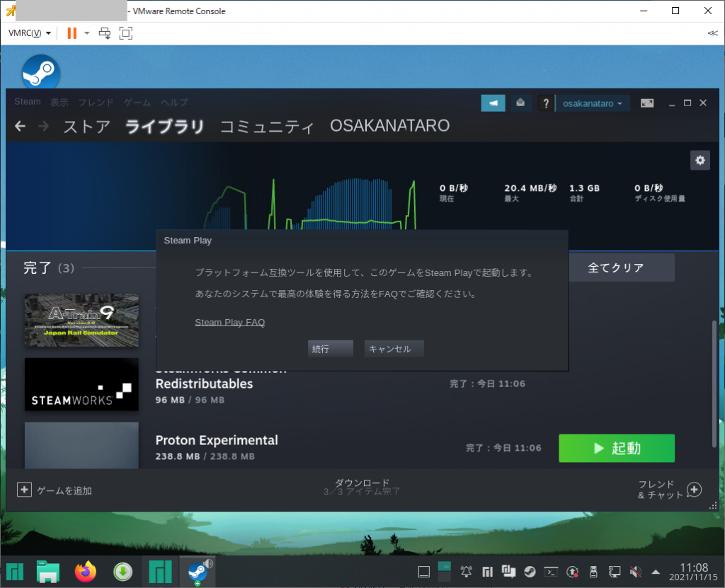This screenshot has width=725, height=588.
Task: Open the update notifier tray icon
Action: point(572,572)
